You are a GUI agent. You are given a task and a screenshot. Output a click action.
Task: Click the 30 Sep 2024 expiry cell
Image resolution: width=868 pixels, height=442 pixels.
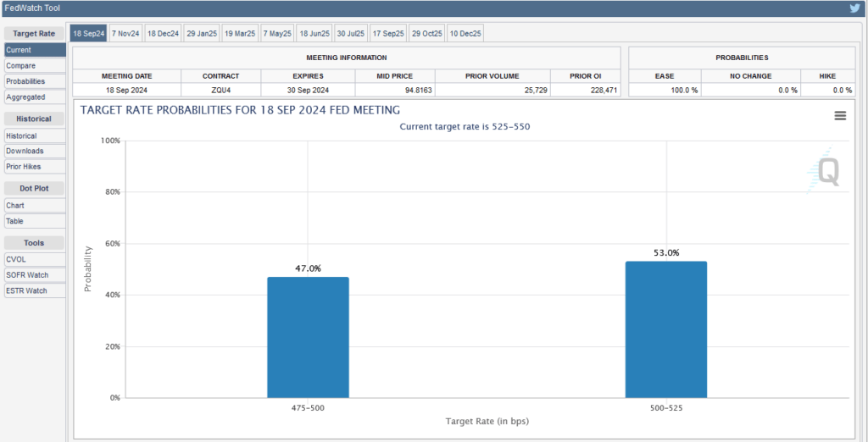309,90
